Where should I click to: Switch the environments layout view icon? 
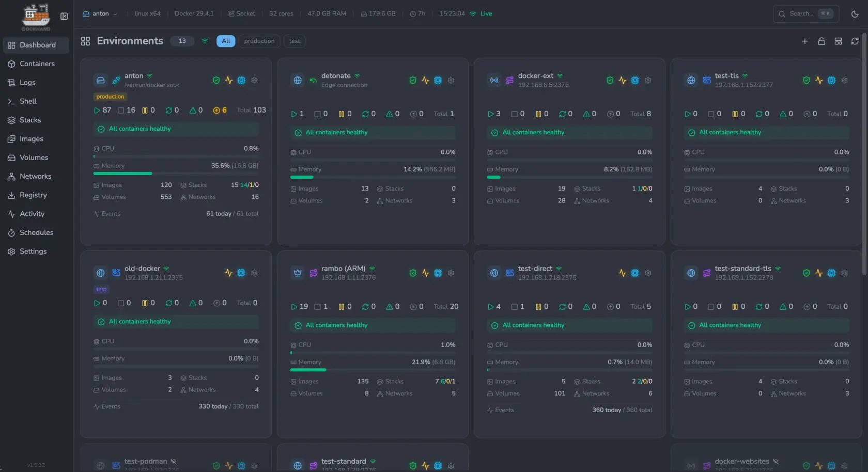[x=838, y=41]
